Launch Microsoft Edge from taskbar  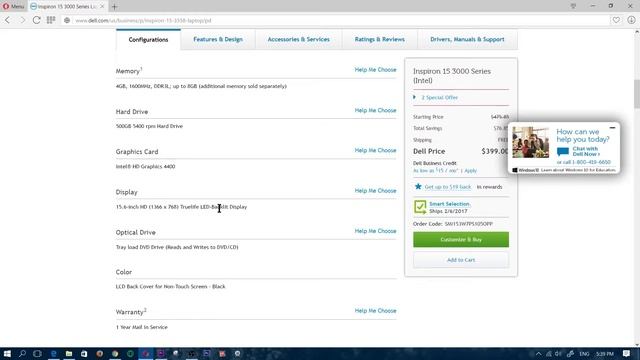click(53, 353)
